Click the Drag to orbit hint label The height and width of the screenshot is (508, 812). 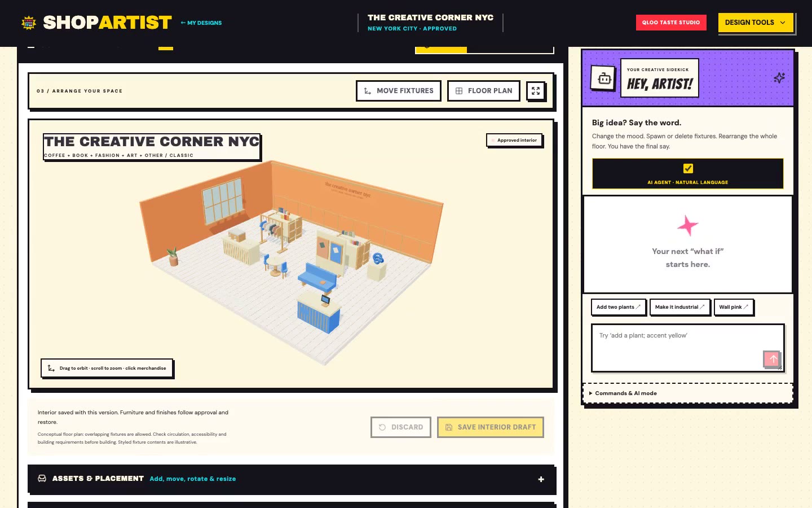(x=107, y=368)
